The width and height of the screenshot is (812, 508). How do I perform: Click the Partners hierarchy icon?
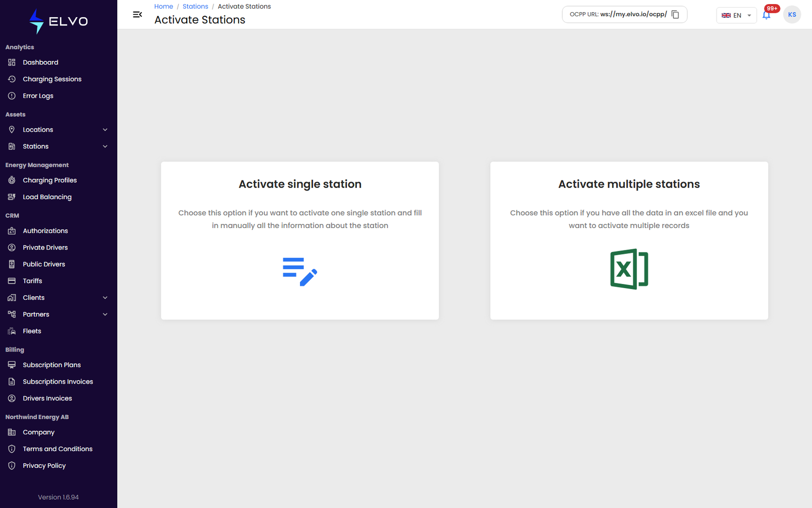[12, 314]
